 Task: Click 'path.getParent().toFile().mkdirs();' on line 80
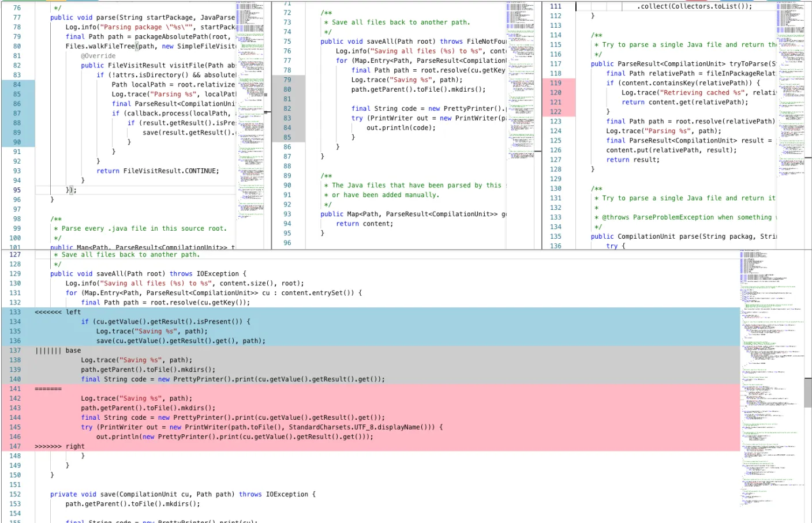(x=418, y=89)
